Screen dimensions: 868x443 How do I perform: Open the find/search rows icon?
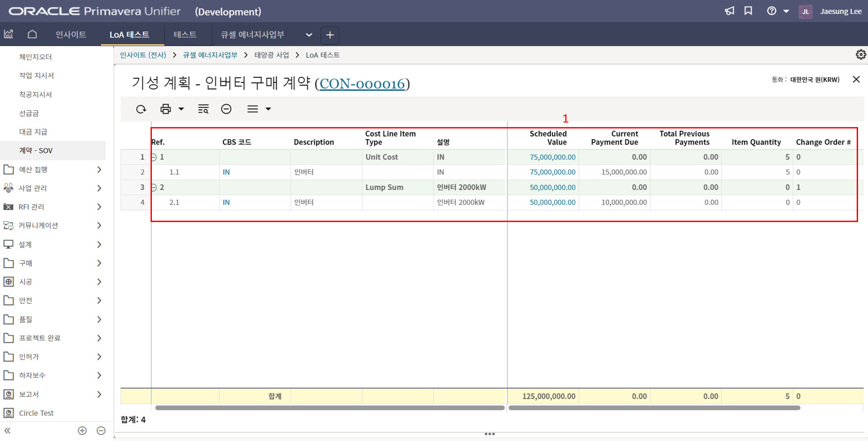(x=203, y=109)
